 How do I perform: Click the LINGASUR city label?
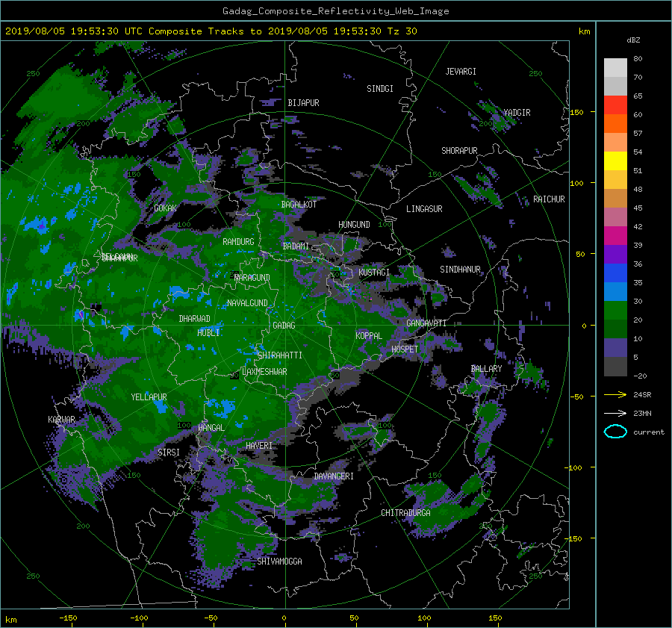tap(424, 209)
